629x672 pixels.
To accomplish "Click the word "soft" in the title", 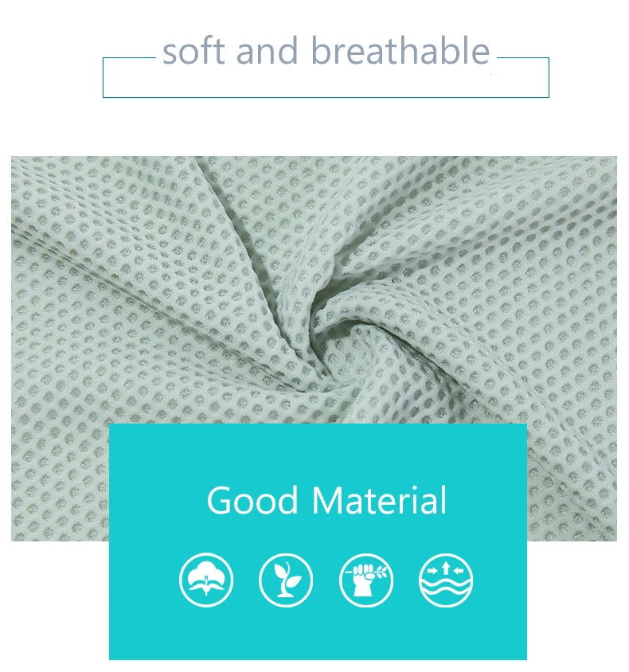I will coord(193,51).
